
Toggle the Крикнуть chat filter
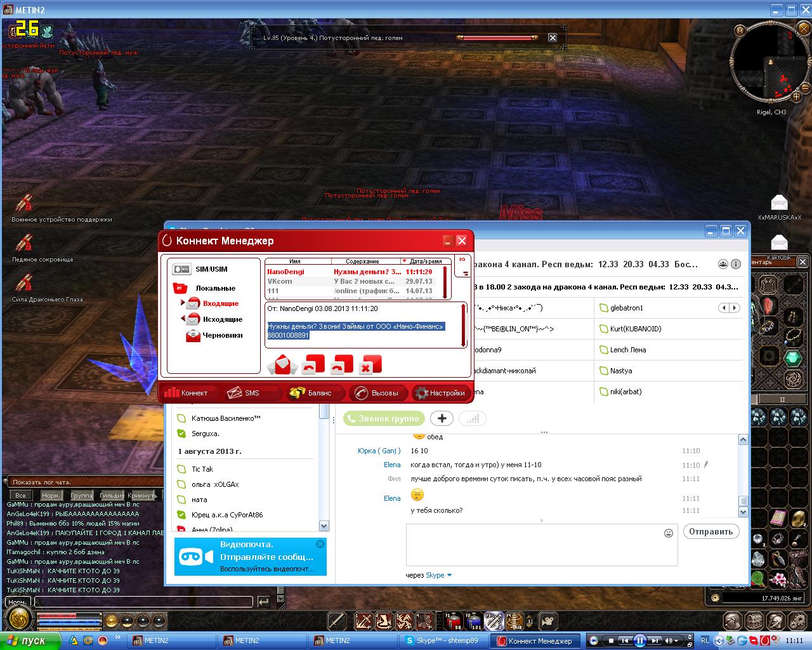click(x=142, y=495)
